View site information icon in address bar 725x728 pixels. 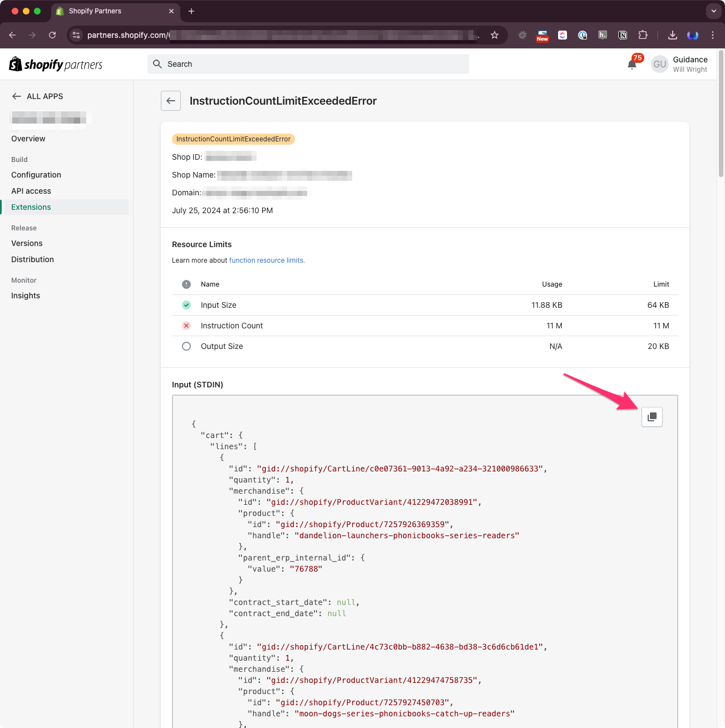(x=77, y=35)
